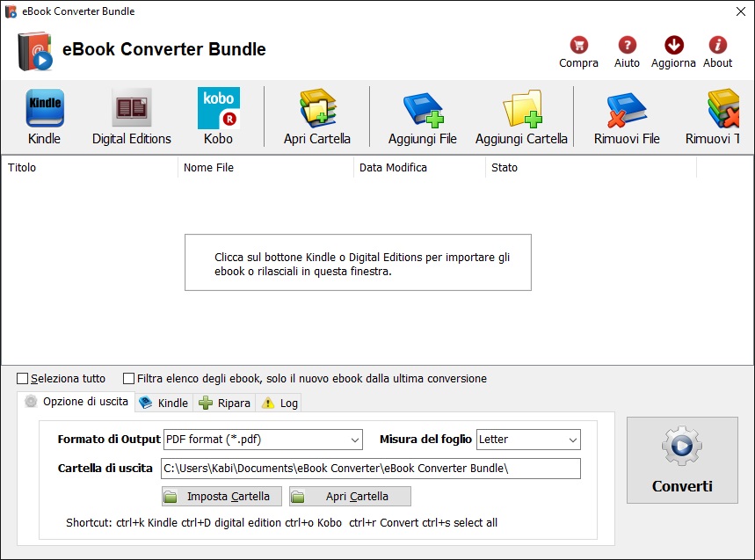Sort by Nome File column header

tap(265, 168)
